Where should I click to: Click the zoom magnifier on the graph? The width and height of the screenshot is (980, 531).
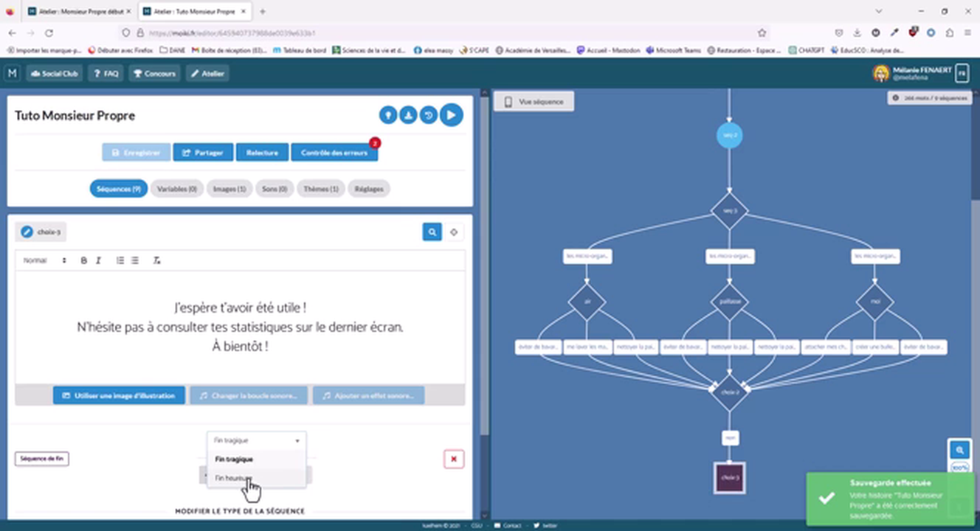(959, 449)
